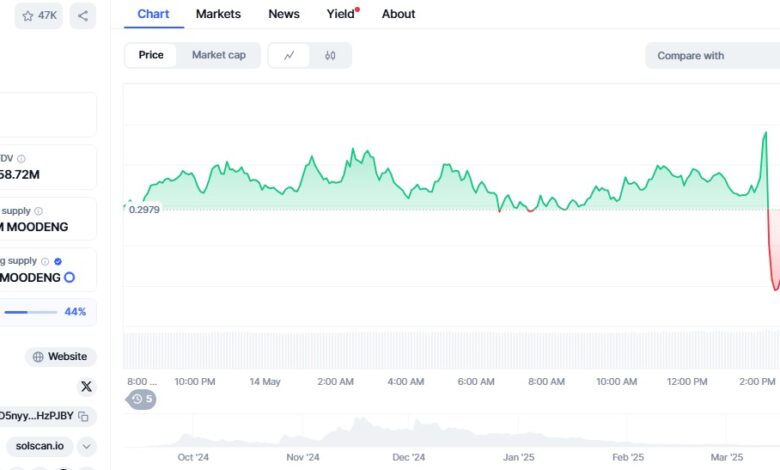780x470 pixels.
Task: Open the Markets tab
Action: 218,14
